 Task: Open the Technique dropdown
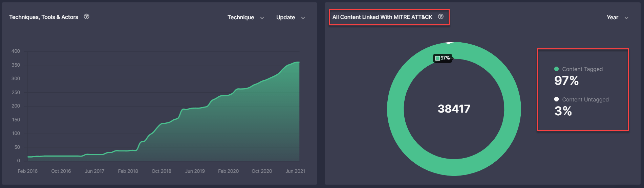pos(245,18)
